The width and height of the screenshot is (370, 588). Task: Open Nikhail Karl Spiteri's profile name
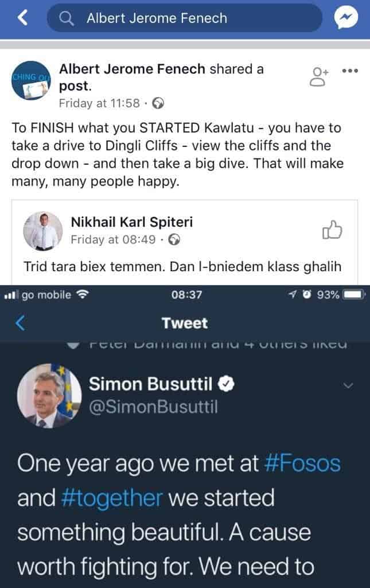tap(131, 222)
